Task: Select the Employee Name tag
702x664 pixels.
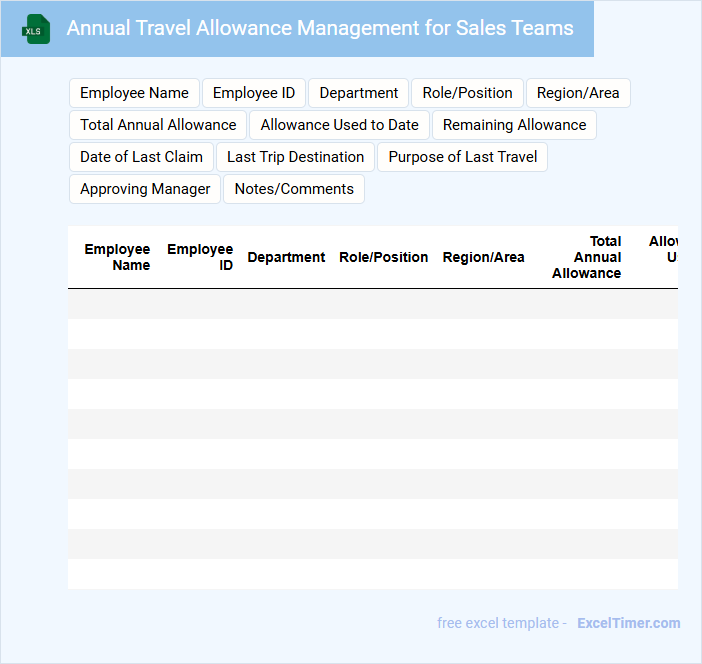Action: tap(134, 93)
